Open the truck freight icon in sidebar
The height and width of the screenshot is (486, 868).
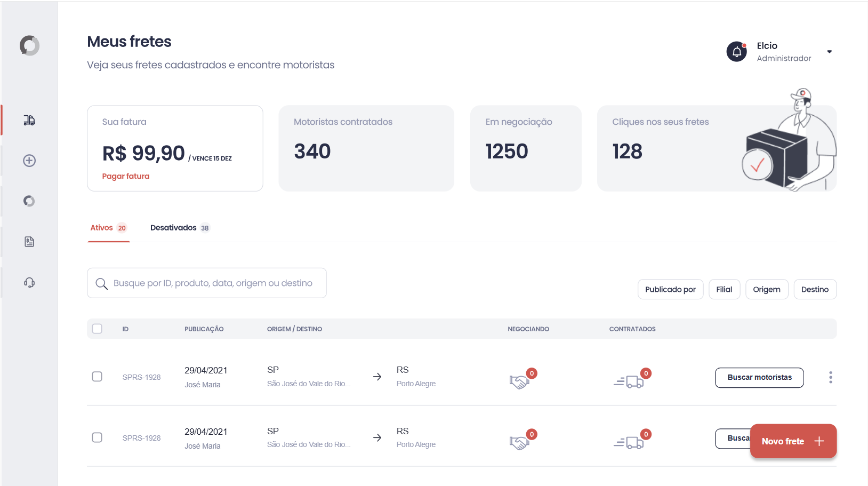(29, 121)
